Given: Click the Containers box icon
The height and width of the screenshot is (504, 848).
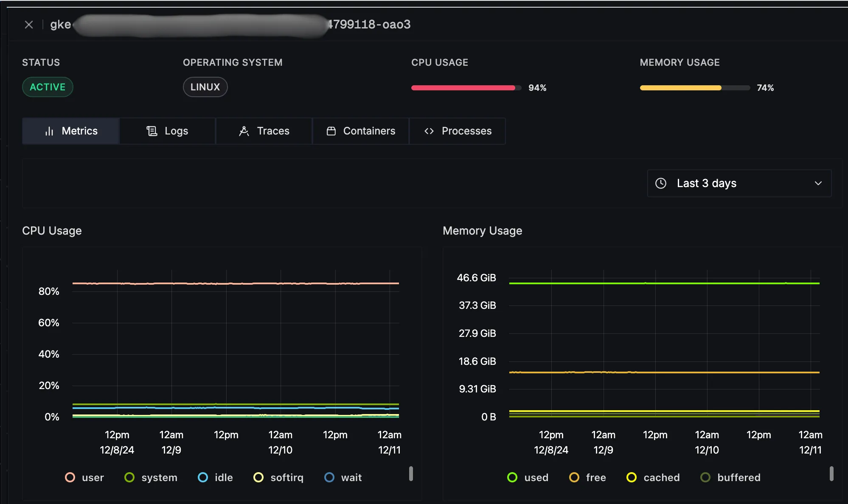Looking at the screenshot, I should coord(331,131).
